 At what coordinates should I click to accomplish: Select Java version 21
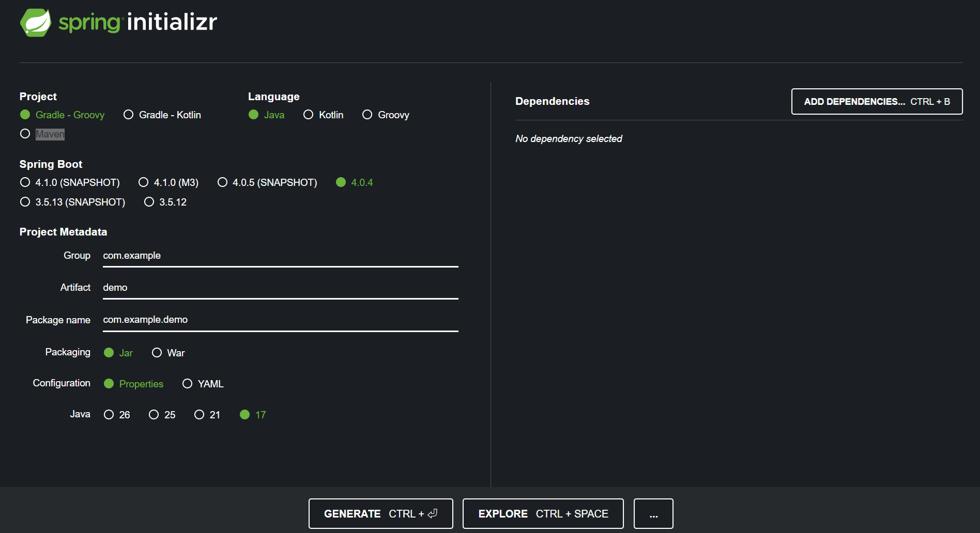(x=207, y=415)
